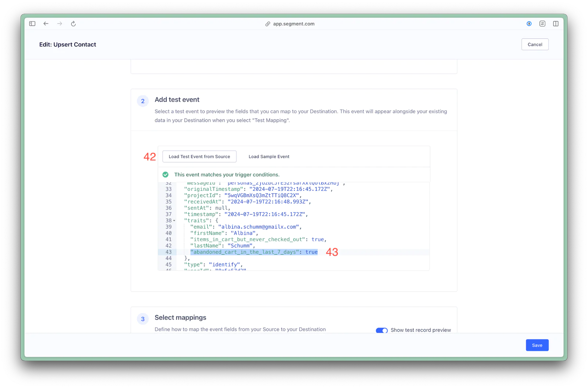Focus the app.segment.com address bar

coord(294,24)
